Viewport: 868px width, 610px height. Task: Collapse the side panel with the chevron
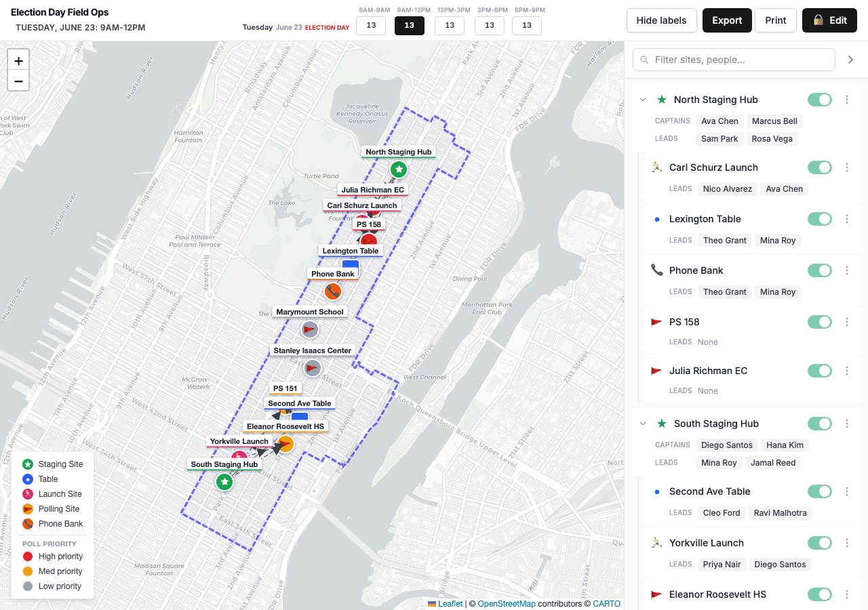pyautogui.click(x=851, y=60)
